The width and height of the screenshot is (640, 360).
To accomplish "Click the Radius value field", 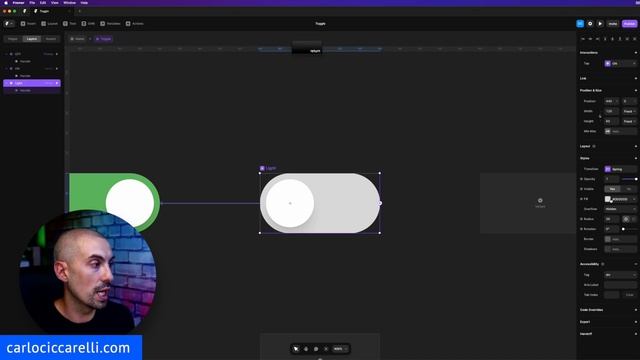I will 611,219.
